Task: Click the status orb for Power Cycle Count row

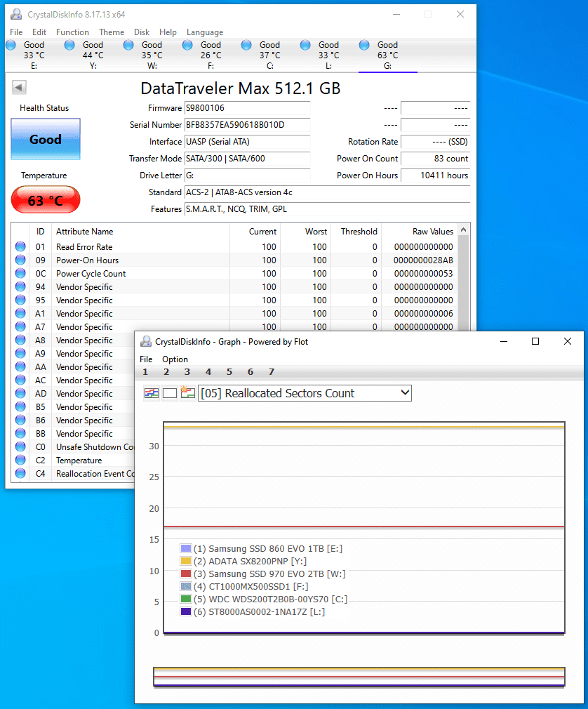Action: pos(20,273)
